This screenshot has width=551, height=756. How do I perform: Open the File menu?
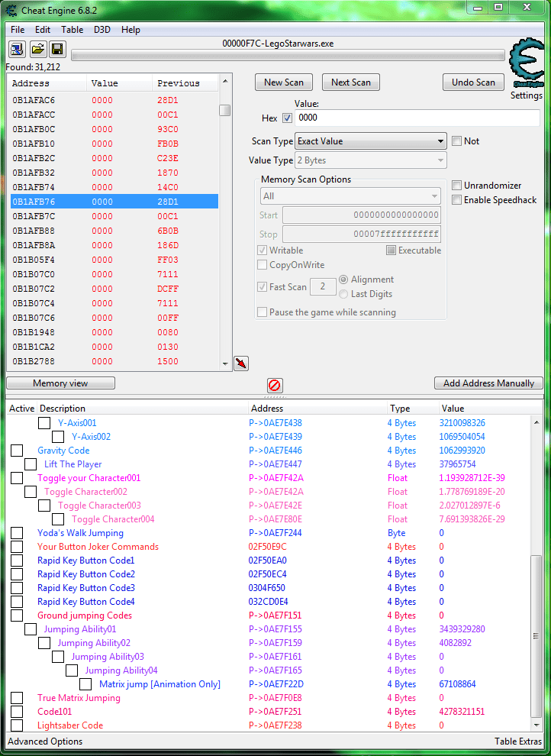(x=18, y=30)
